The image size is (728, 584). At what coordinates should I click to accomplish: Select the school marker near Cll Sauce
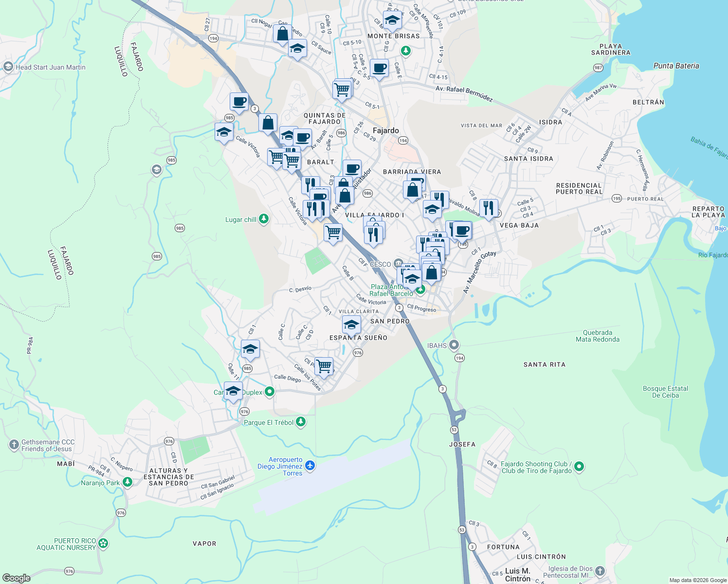click(297, 49)
